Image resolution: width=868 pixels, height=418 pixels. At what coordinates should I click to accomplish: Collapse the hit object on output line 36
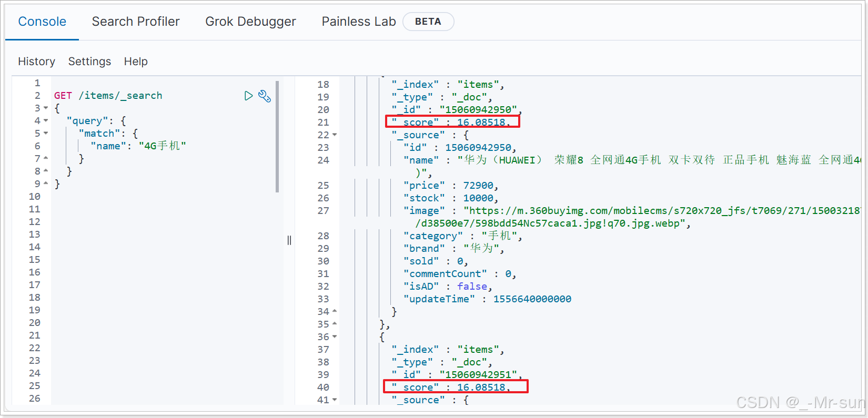335,337
